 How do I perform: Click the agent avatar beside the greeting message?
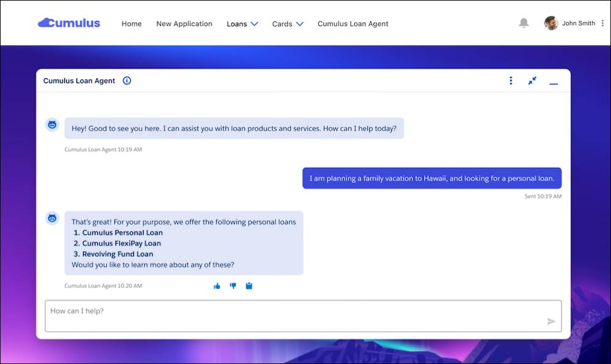click(x=52, y=125)
